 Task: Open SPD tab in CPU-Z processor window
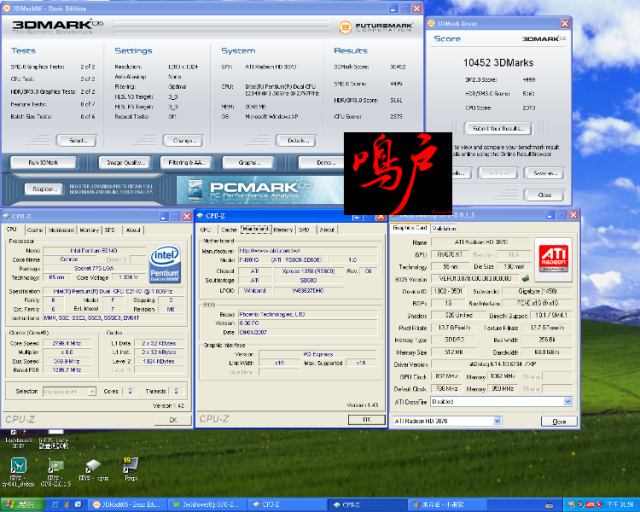coord(110,230)
